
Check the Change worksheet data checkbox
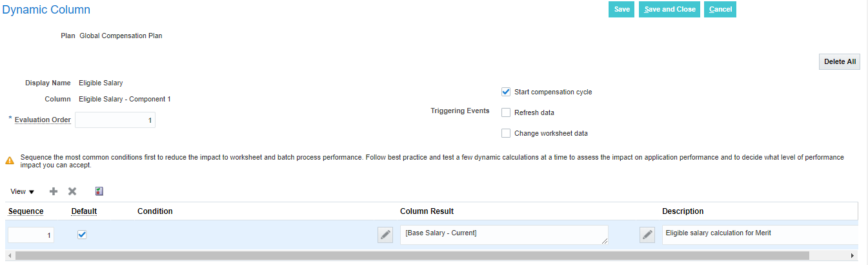pyautogui.click(x=506, y=133)
